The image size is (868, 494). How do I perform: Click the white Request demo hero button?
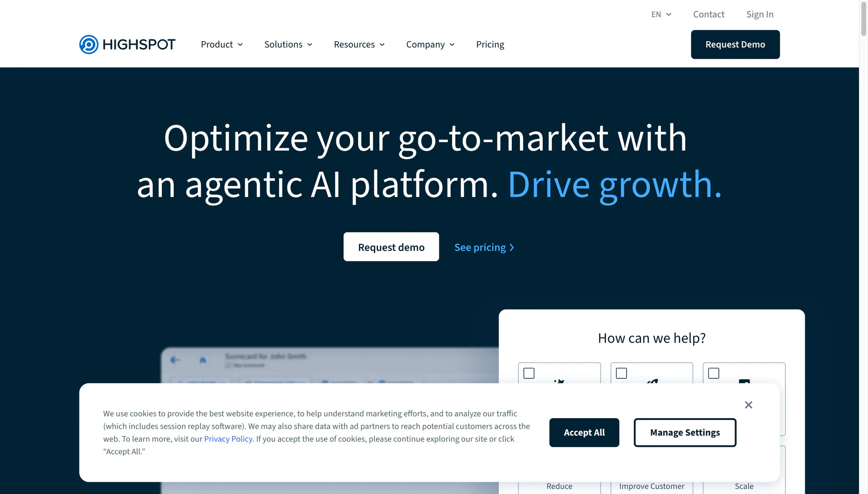(391, 247)
